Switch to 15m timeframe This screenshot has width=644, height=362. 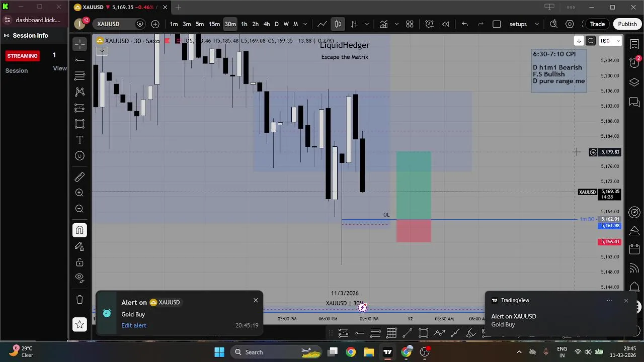[214, 24]
